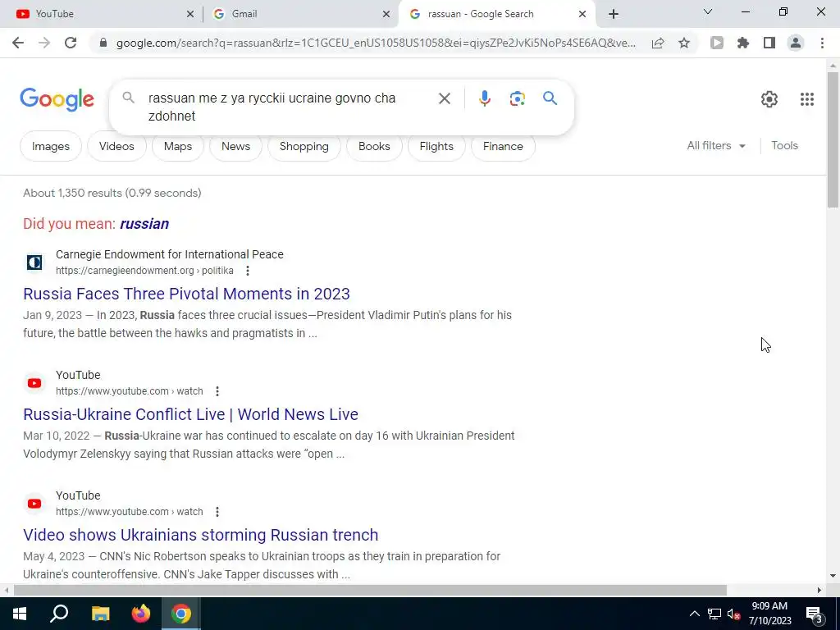Open a new browser tab
Image resolution: width=840 pixels, height=630 pixels.
[614, 15]
